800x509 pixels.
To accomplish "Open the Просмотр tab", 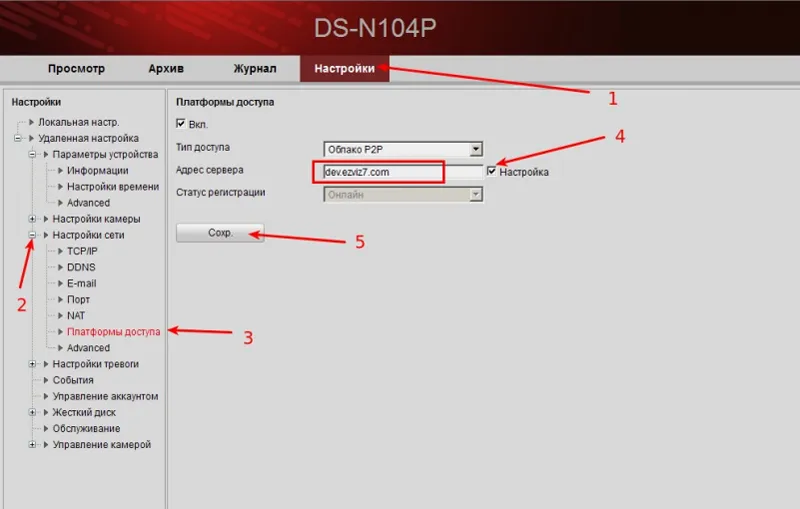I will pyautogui.click(x=76, y=69).
